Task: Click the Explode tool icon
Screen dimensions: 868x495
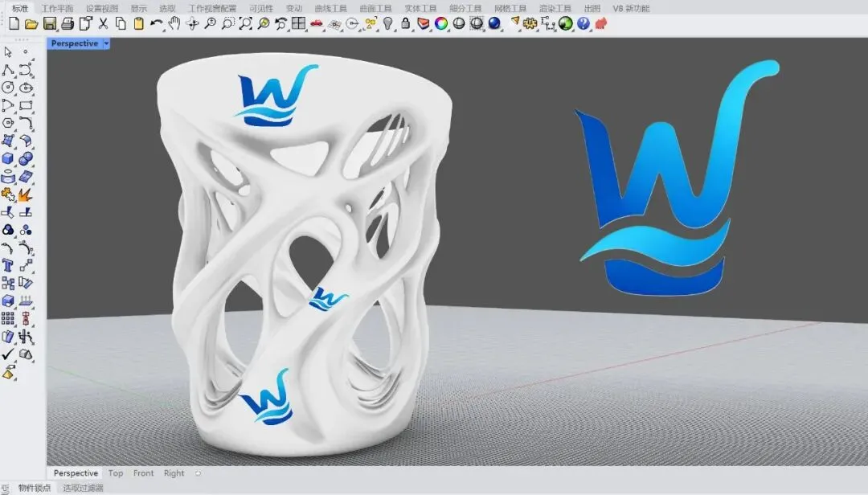Action: point(26,194)
